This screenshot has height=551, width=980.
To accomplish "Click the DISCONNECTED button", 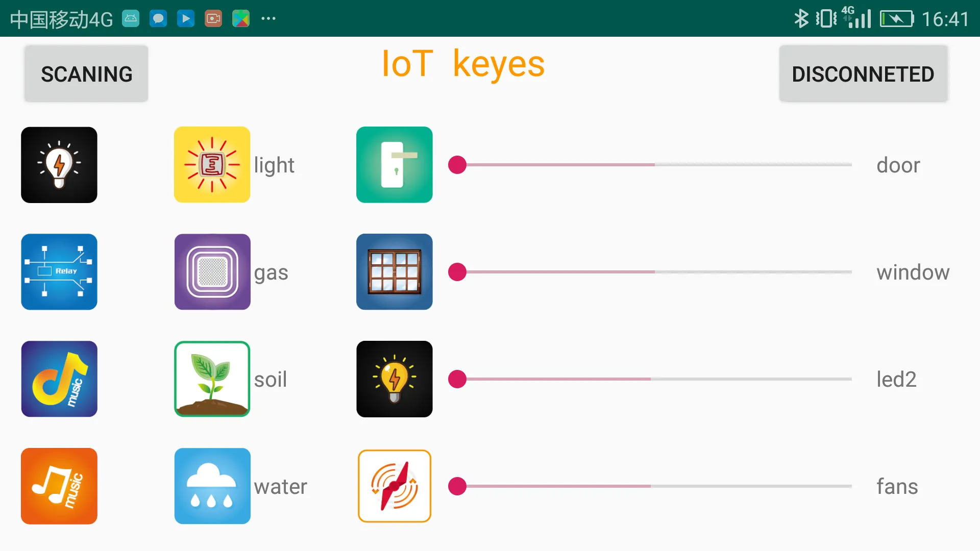I will [x=864, y=73].
